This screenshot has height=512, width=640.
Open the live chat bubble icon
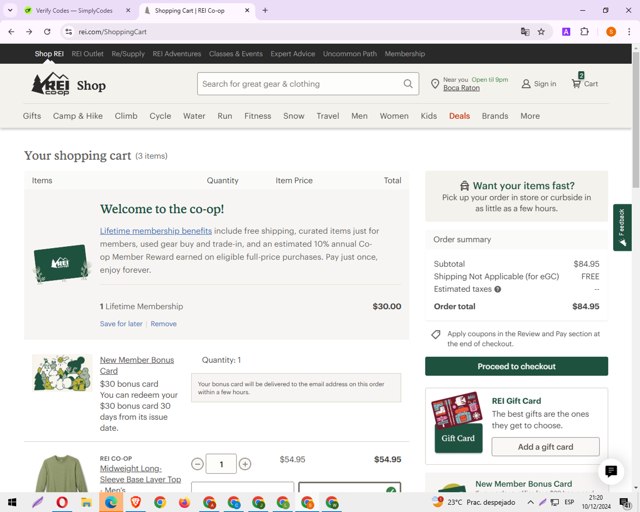[x=611, y=471]
